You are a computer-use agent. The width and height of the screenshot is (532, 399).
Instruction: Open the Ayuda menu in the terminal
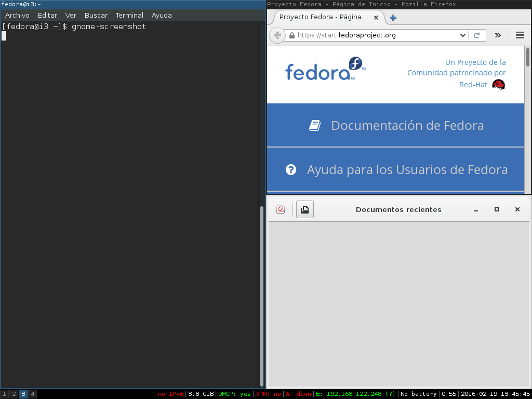tap(162, 15)
